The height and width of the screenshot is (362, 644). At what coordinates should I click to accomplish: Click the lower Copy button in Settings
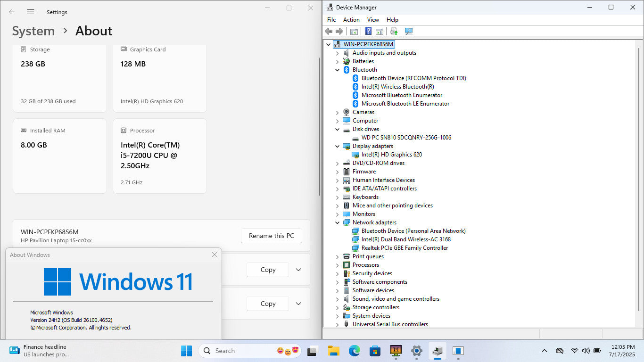[268, 304]
